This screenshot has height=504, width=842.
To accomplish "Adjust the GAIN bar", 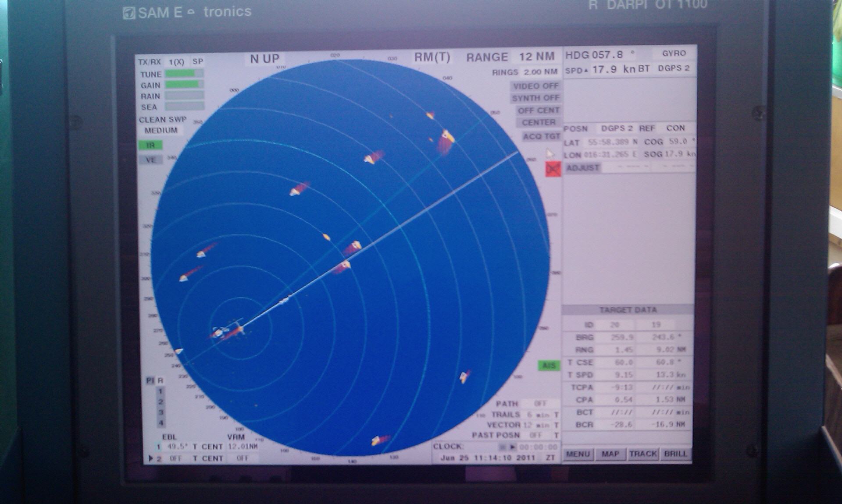I will pos(184,85).
